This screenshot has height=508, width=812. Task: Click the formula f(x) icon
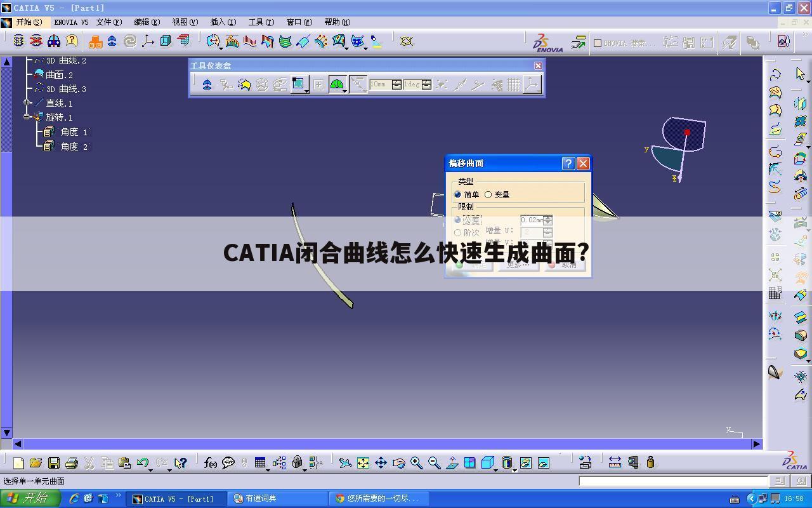point(211,463)
